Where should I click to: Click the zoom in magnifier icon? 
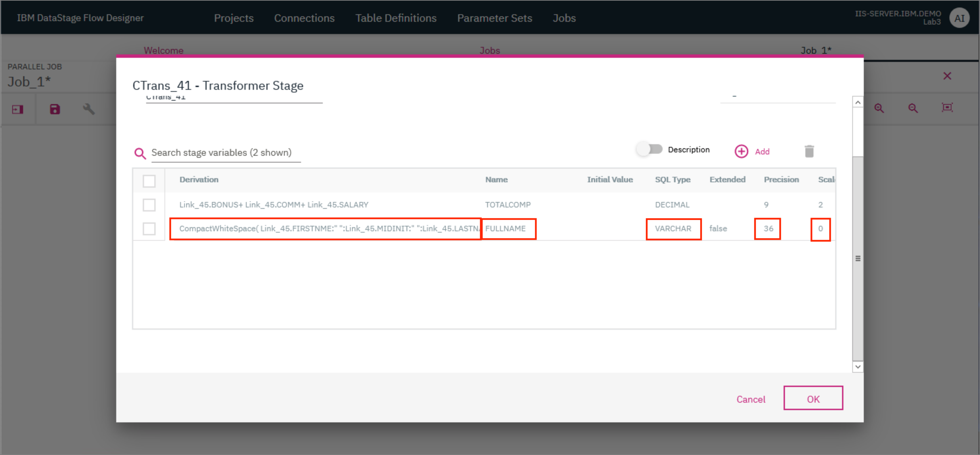[x=879, y=108]
